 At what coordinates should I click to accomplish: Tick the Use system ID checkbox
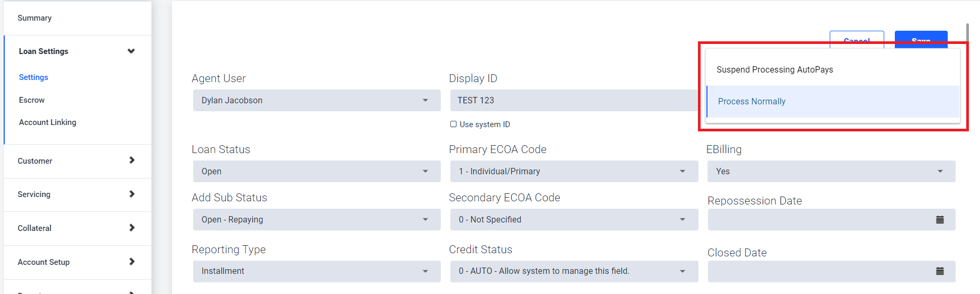[453, 124]
